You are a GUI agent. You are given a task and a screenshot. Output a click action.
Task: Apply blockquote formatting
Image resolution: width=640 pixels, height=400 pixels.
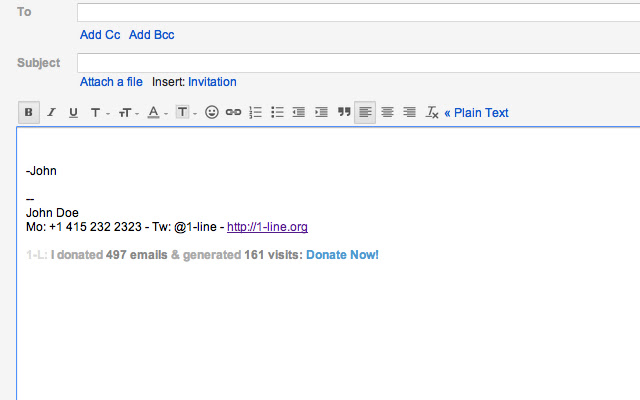point(344,113)
